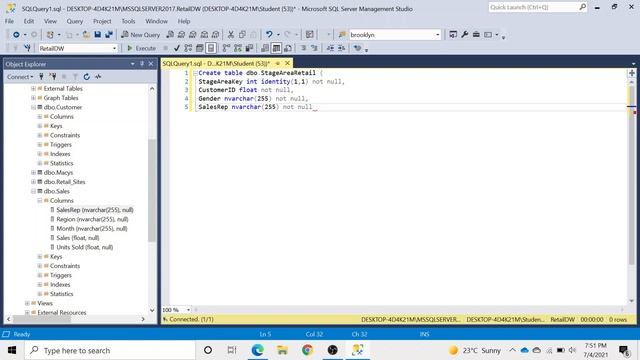This screenshot has width=640, height=360.
Task: Toggle Include Actual Execution Plan
Action: [226, 48]
